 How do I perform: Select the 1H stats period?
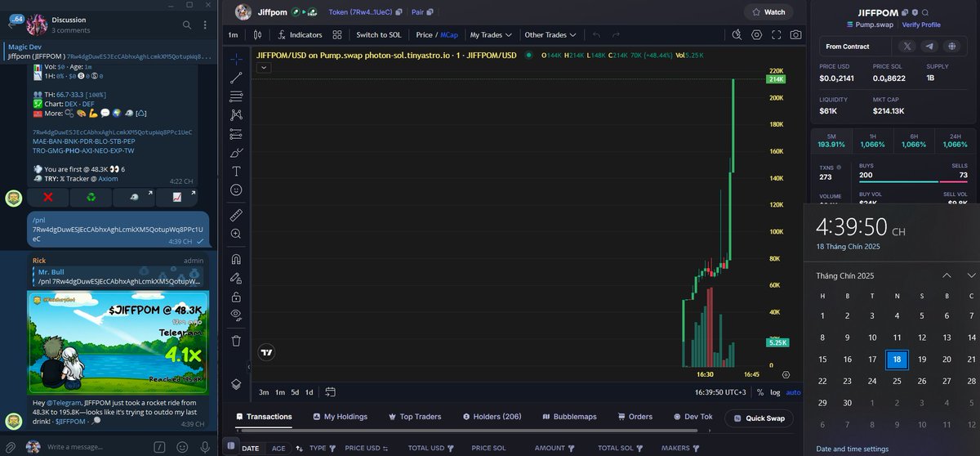click(x=872, y=141)
